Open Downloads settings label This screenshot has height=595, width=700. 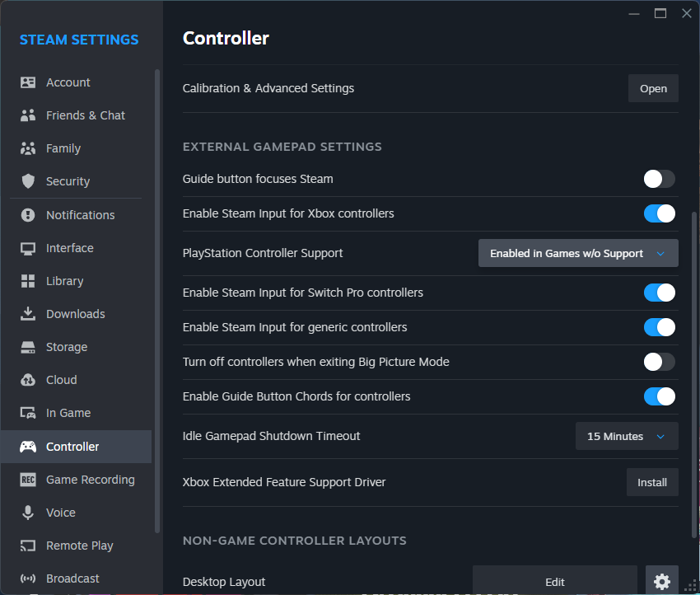pyautogui.click(x=76, y=314)
